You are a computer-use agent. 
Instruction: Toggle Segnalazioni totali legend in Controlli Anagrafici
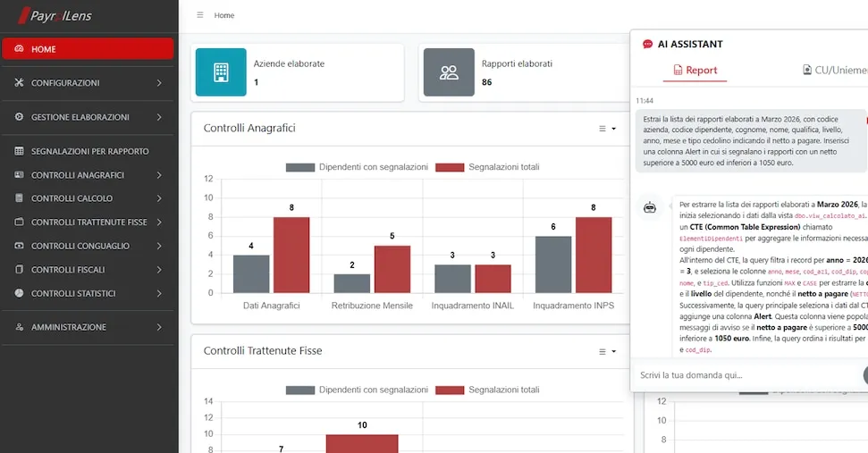pos(487,167)
